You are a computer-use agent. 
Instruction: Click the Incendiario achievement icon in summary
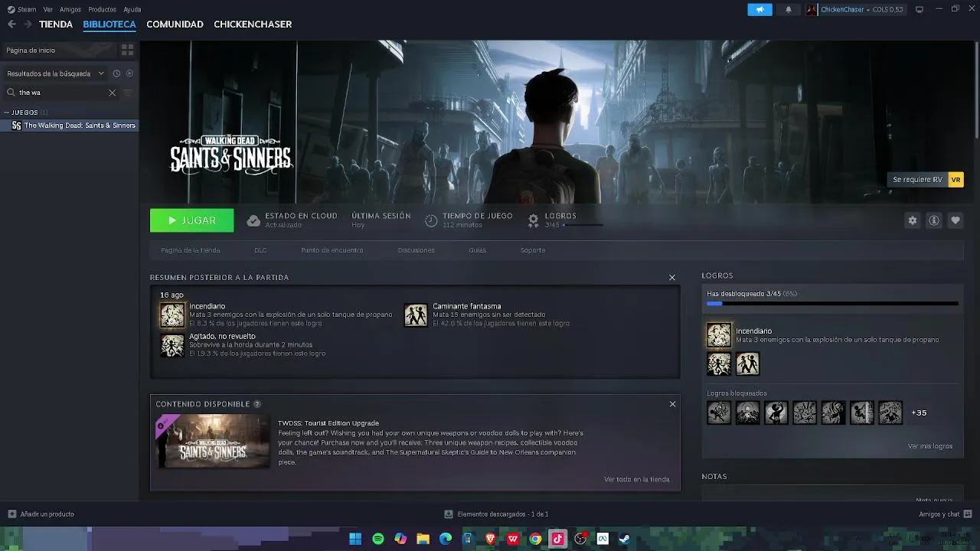172,315
